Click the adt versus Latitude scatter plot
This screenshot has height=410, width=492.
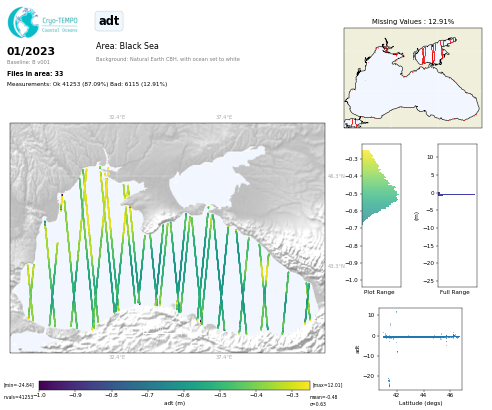pos(421,349)
